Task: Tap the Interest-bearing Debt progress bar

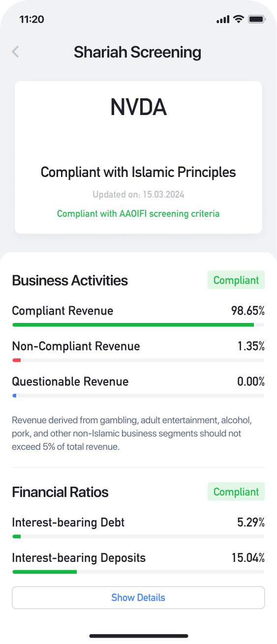Action: pos(138,536)
